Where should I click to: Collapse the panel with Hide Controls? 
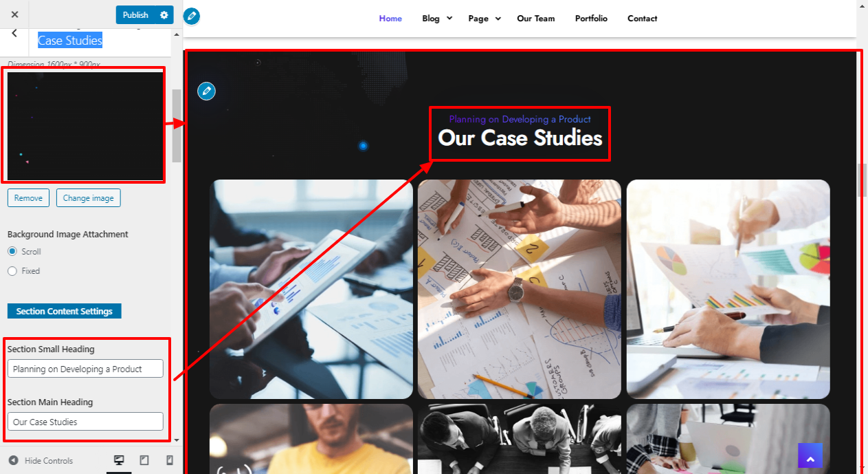coord(41,461)
